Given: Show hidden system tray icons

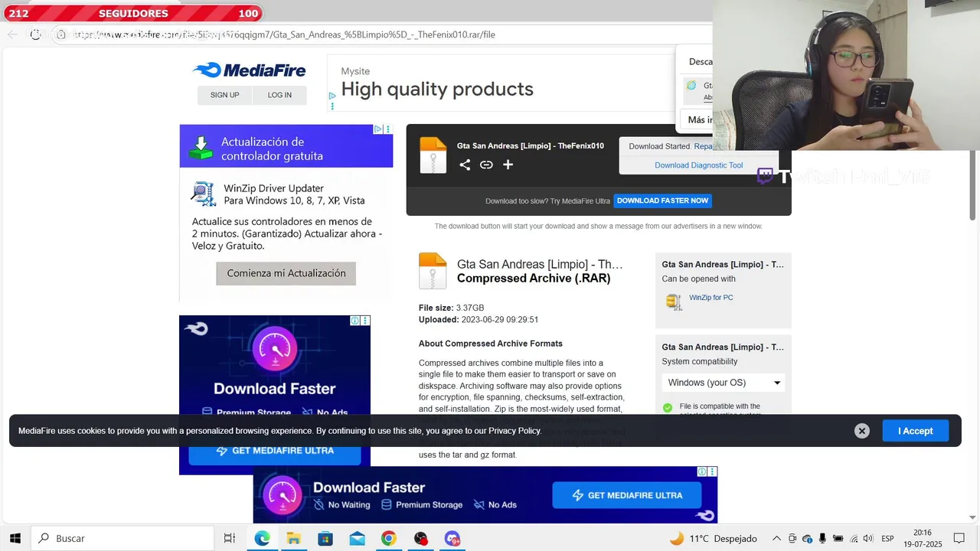Looking at the screenshot, I should tap(776, 538).
